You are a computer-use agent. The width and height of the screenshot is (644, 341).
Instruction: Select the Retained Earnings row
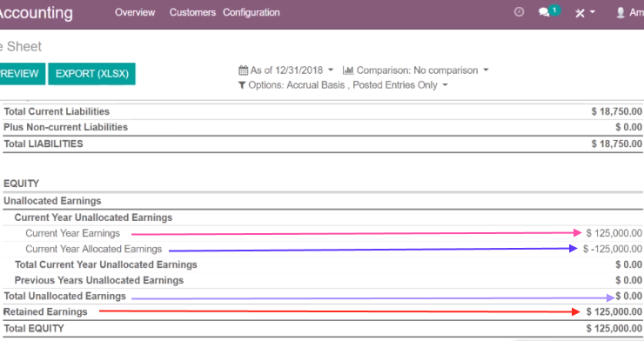coord(322,312)
